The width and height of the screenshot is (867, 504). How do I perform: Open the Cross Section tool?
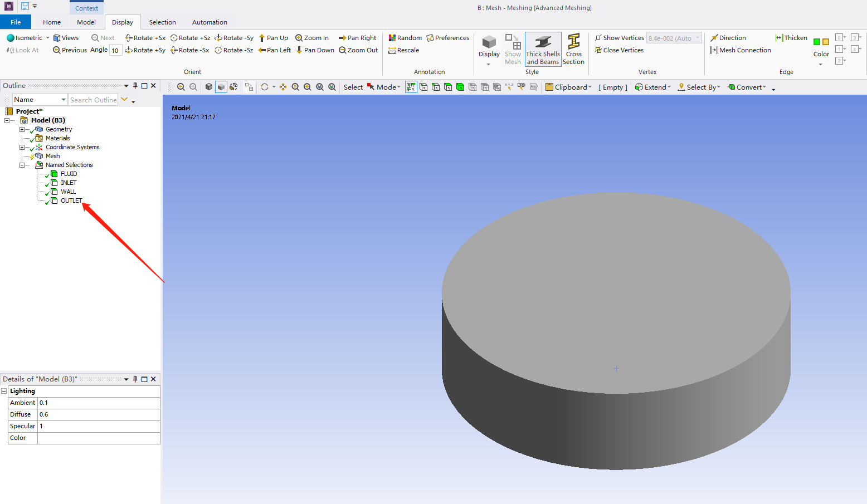click(x=573, y=50)
